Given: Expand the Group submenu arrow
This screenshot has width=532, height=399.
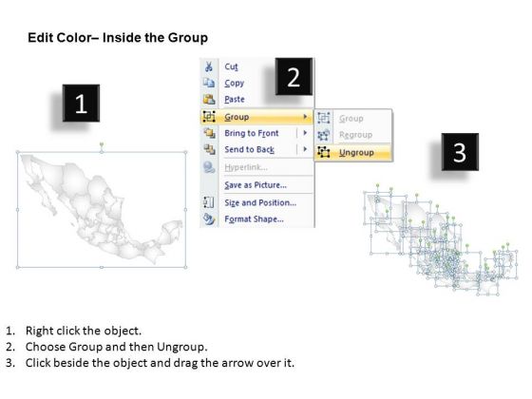Looking at the screenshot, I should pyautogui.click(x=305, y=117).
